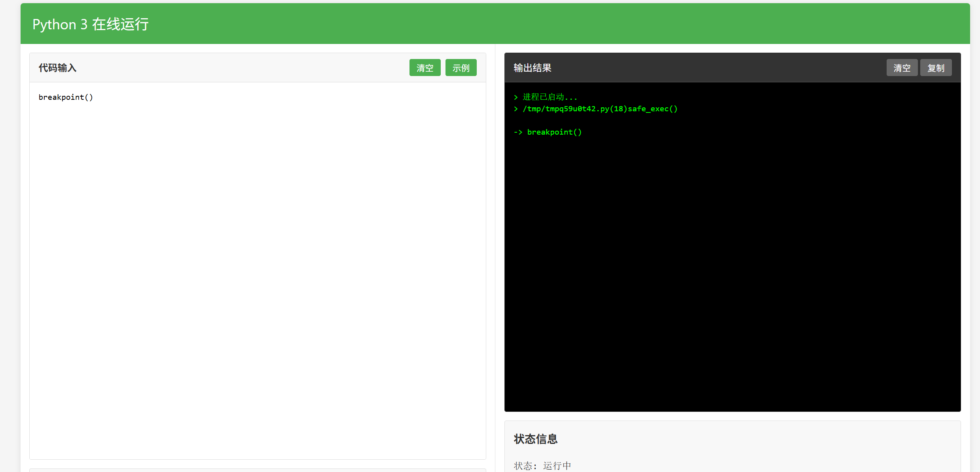This screenshot has width=980, height=472.
Task: Click the 进程已启动... output line
Action: 550,97
